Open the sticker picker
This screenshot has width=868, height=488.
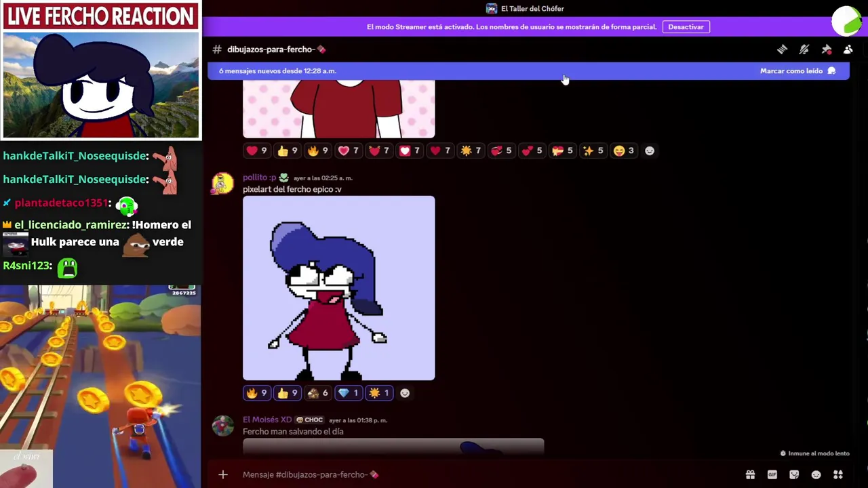[x=794, y=474]
